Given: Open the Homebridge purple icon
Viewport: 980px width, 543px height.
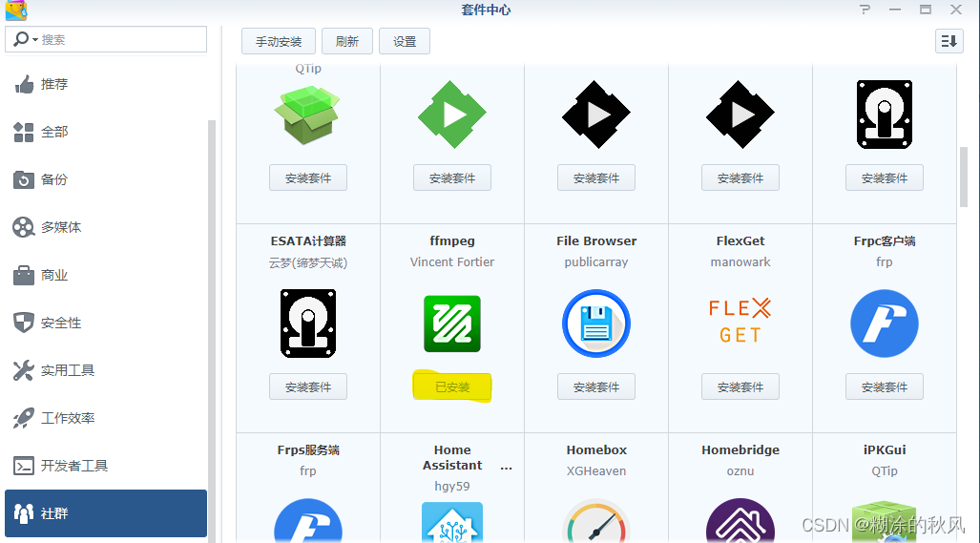Looking at the screenshot, I should tap(740, 520).
